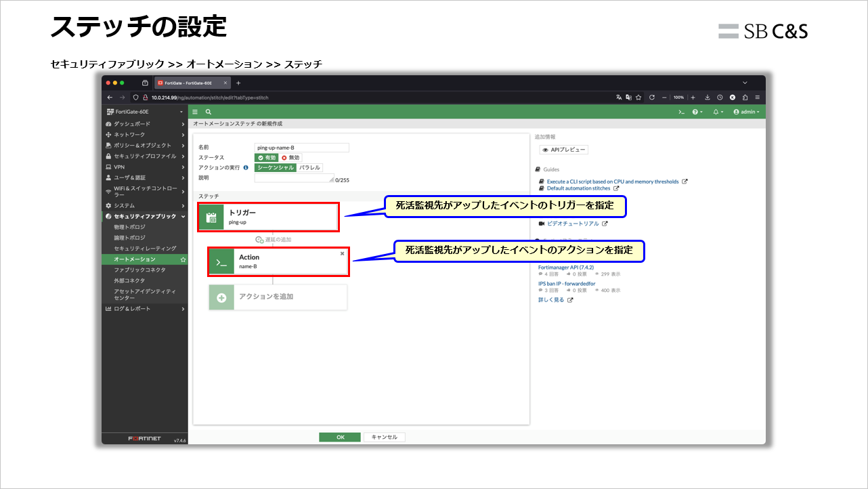Expand the ネットワーク menu
The height and width of the screenshot is (489, 868).
click(144, 135)
